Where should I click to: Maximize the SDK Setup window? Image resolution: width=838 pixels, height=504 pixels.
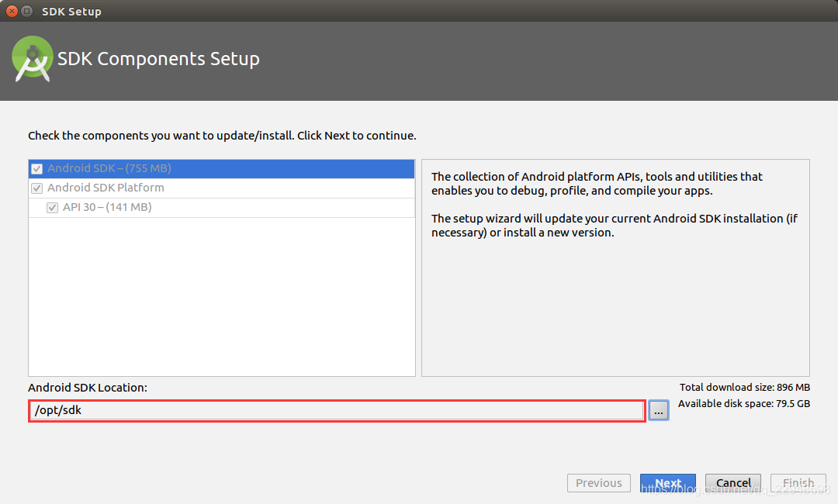pos(26,11)
